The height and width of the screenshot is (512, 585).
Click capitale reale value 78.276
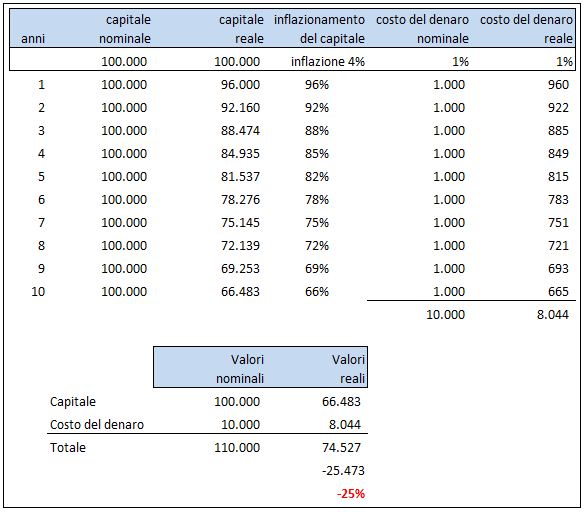point(240,200)
